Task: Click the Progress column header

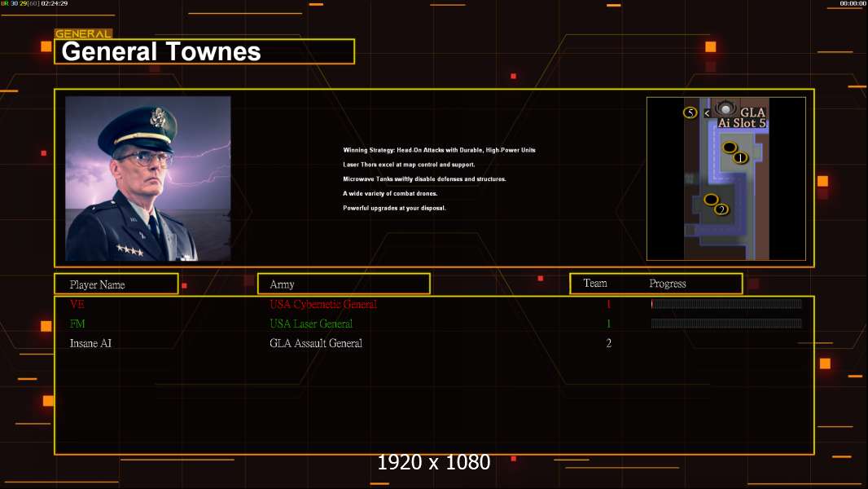Action: coord(668,284)
